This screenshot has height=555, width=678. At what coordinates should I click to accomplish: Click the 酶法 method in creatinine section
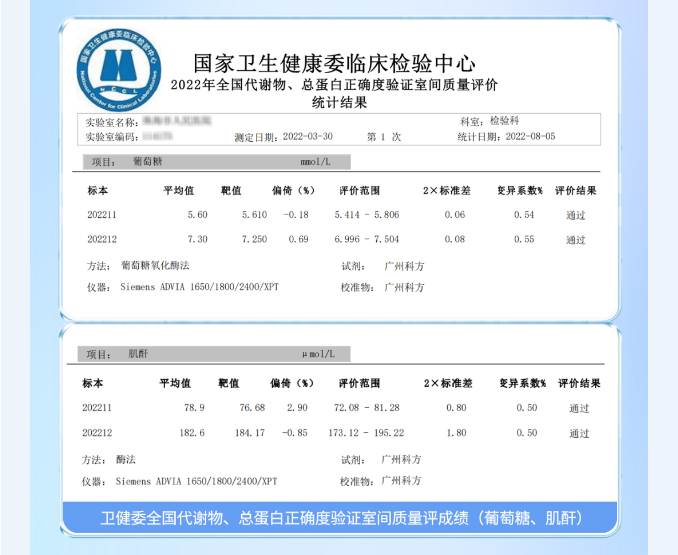125,459
